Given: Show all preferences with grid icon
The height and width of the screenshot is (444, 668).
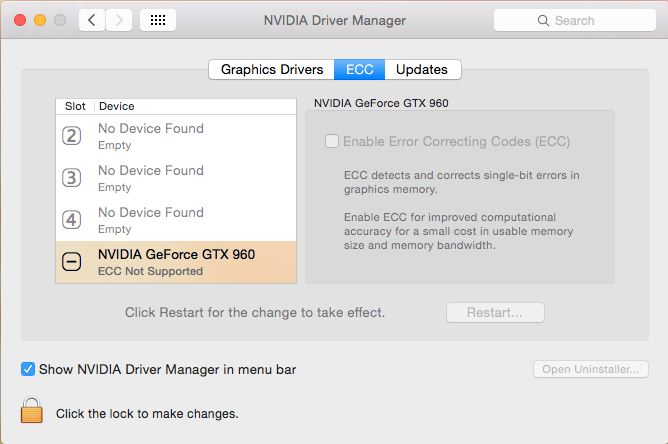Looking at the screenshot, I should pos(158,20).
